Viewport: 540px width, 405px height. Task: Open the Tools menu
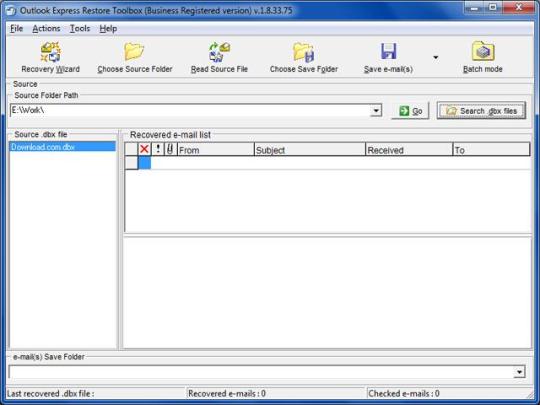tap(80, 29)
